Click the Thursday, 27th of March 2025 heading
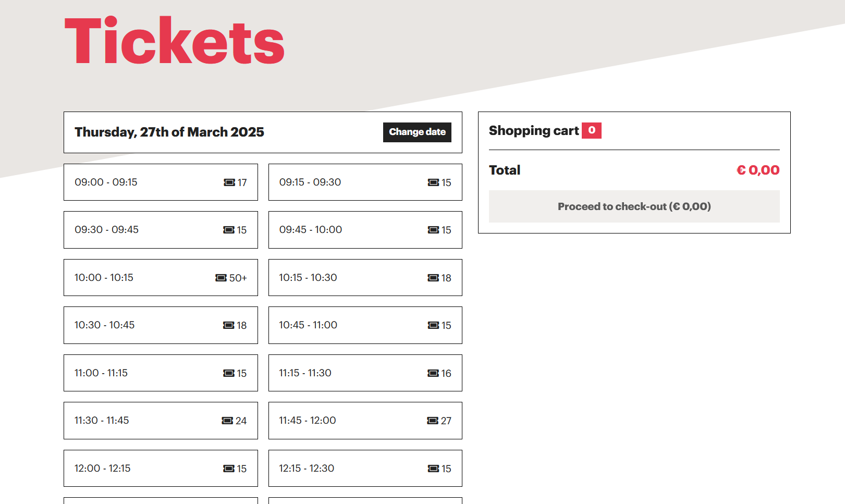 169,132
